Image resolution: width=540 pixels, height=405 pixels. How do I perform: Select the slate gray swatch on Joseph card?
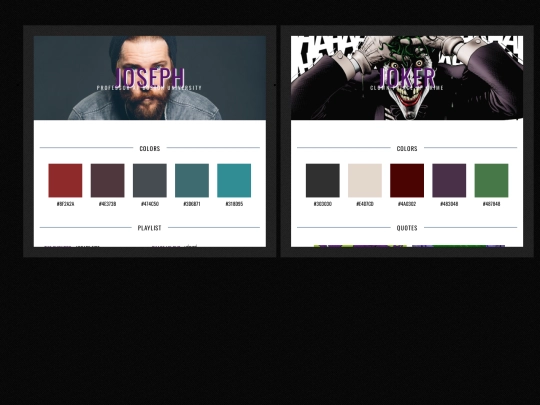[x=150, y=180]
